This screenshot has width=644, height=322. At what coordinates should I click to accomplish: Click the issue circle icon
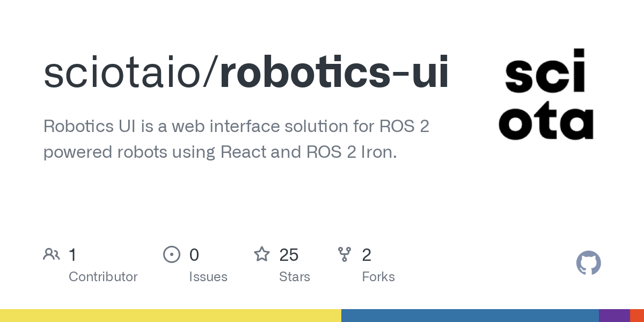point(172,254)
